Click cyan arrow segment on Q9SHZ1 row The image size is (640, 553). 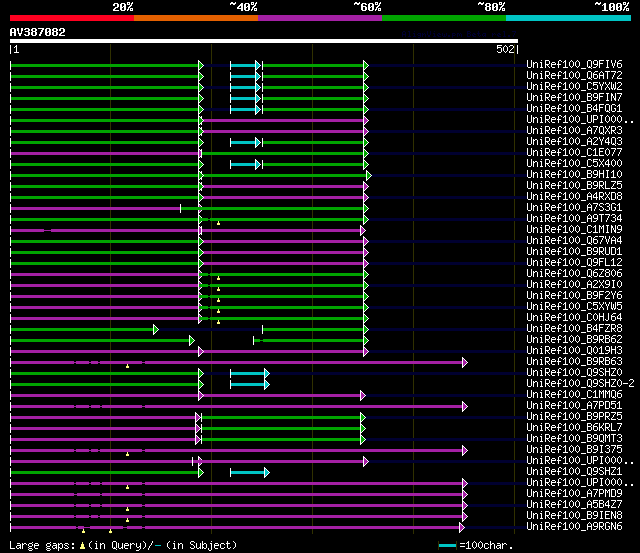click(x=250, y=473)
